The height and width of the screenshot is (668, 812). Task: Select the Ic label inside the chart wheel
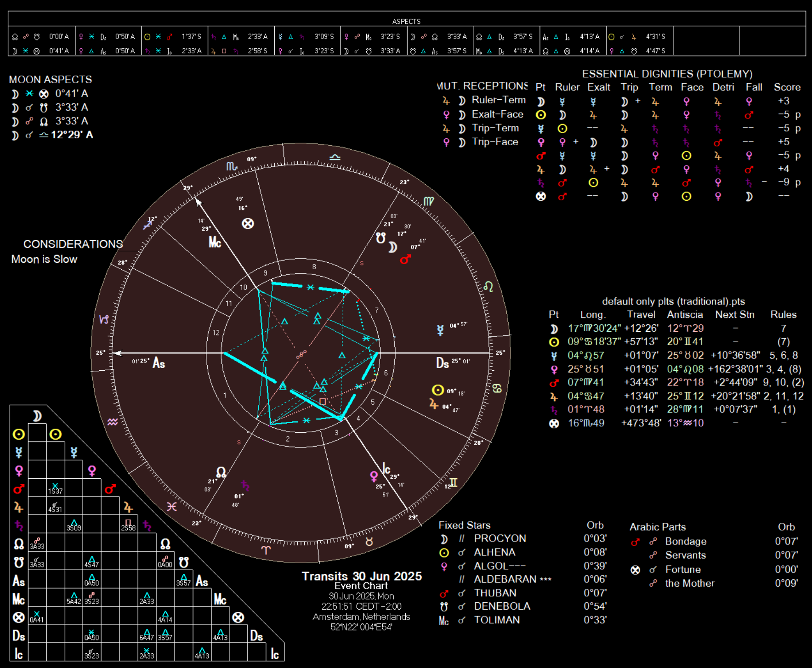pos(386,469)
